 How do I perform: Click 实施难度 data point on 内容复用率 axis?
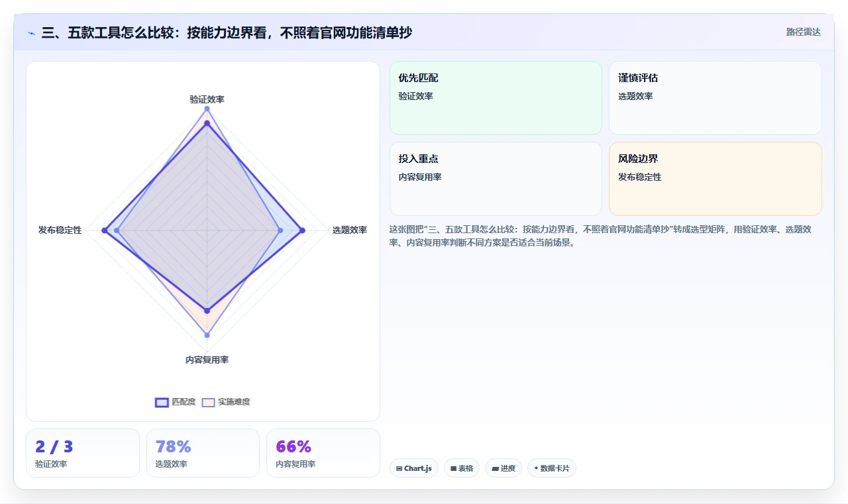point(207,335)
